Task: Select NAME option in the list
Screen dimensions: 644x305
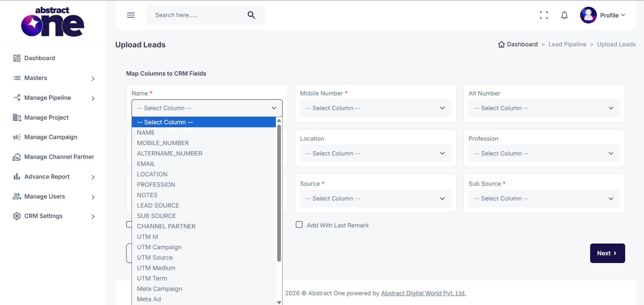Action: click(204, 132)
